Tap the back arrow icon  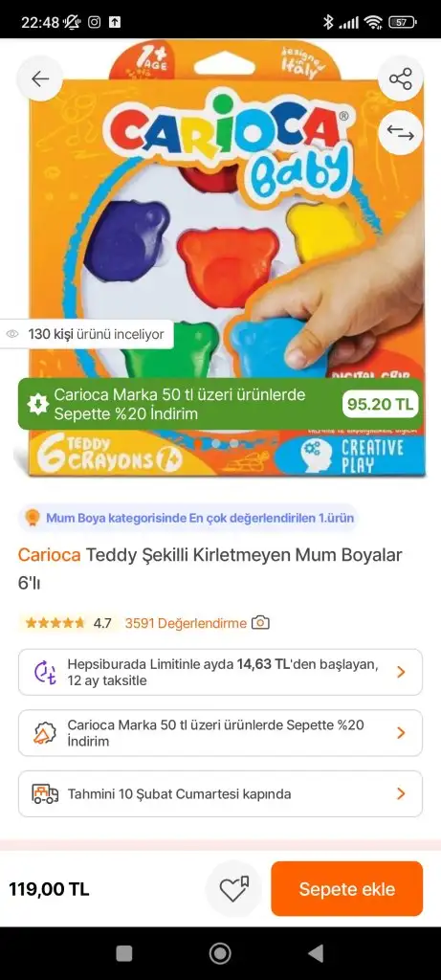40,78
